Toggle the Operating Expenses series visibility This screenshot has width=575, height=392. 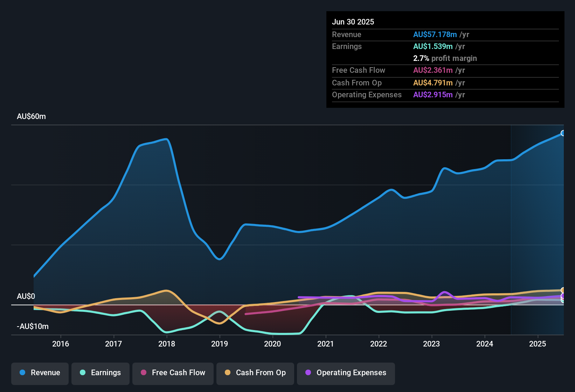[x=346, y=373]
